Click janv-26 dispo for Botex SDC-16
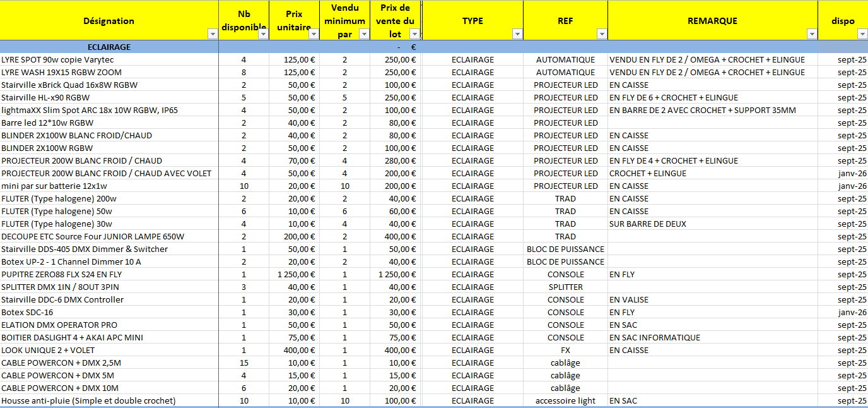The width and height of the screenshot is (868, 408). (x=843, y=312)
